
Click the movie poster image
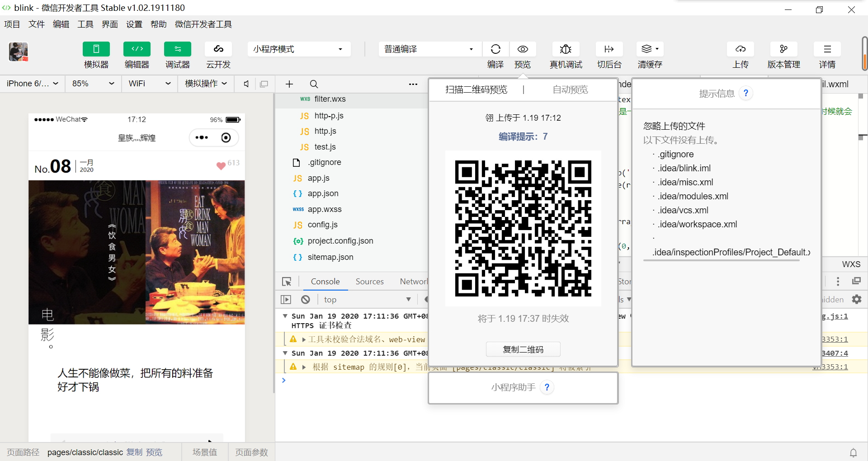pos(137,252)
